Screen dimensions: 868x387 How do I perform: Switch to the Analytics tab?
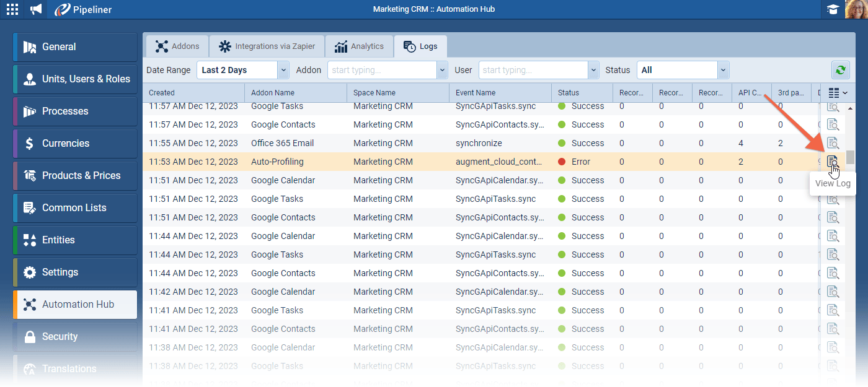(360, 46)
